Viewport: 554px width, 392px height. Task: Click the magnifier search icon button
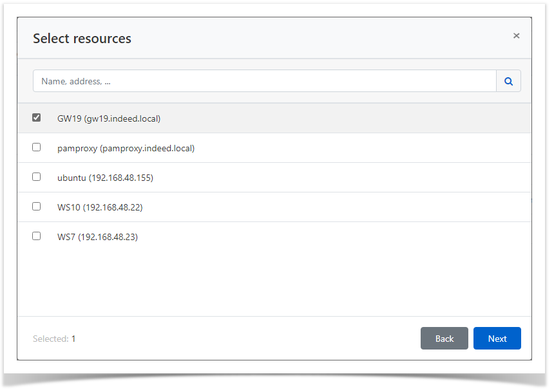pyautogui.click(x=508, y=81)
